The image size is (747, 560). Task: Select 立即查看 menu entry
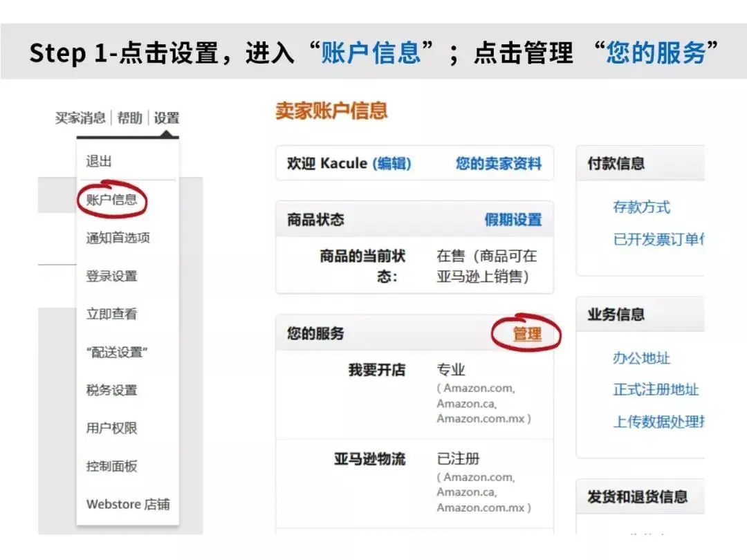tap(111, 313)
